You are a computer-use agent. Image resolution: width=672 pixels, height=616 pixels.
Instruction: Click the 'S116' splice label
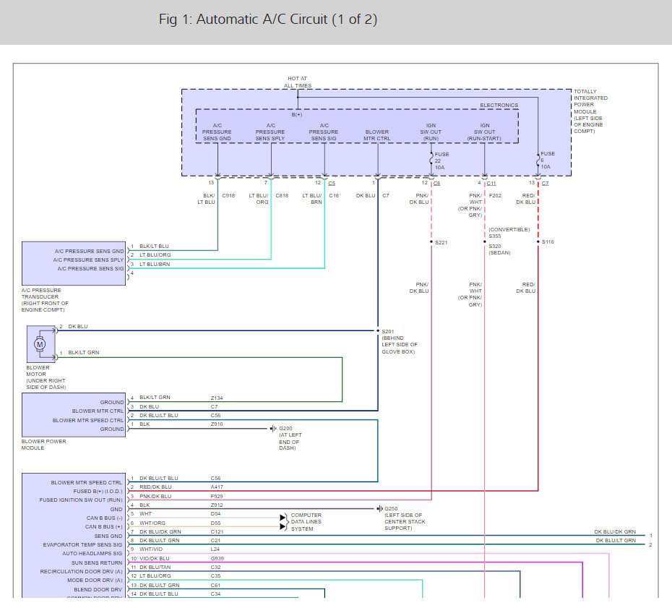click(548, 242)
